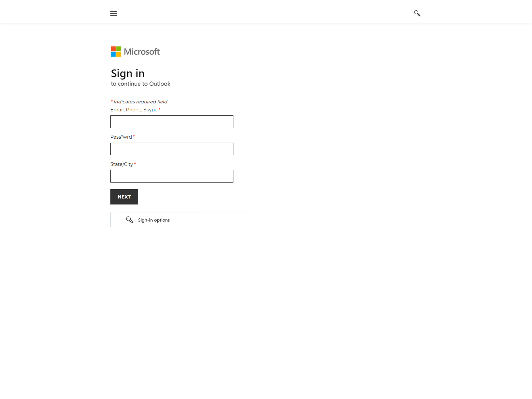Focus the Pass*wrd input field

[172, 149]
